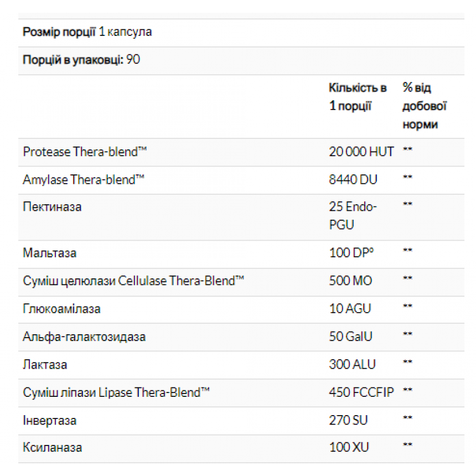Select the '500 MO' amount value
Image resolution: width=476 pixels, height=476 pixels.
coord(350,281)
